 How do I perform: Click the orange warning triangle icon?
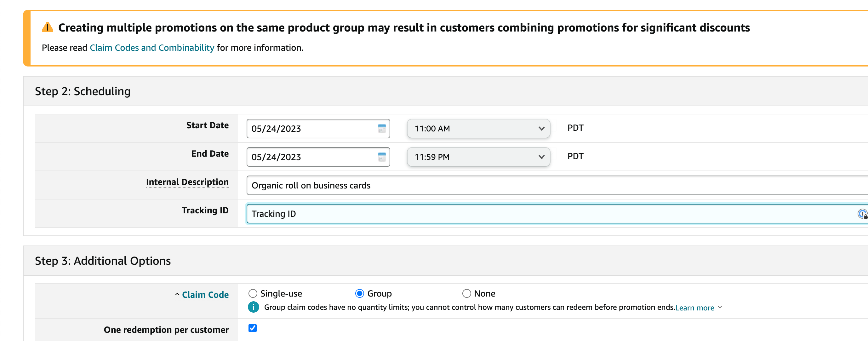point(47,27)
